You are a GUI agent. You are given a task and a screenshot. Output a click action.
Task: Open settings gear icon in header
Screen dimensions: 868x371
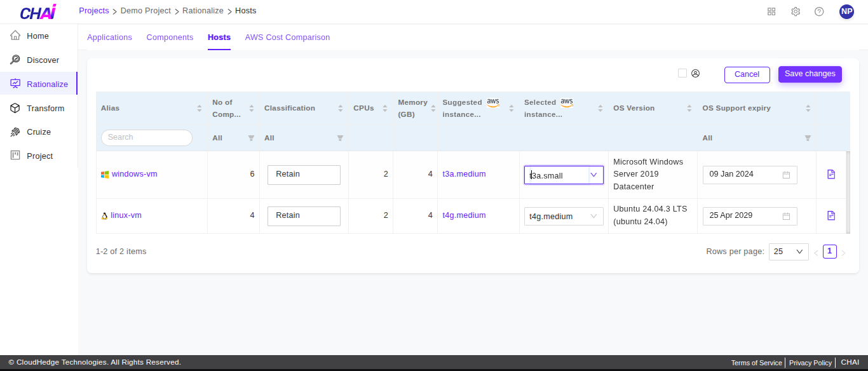tap(796, 11)
